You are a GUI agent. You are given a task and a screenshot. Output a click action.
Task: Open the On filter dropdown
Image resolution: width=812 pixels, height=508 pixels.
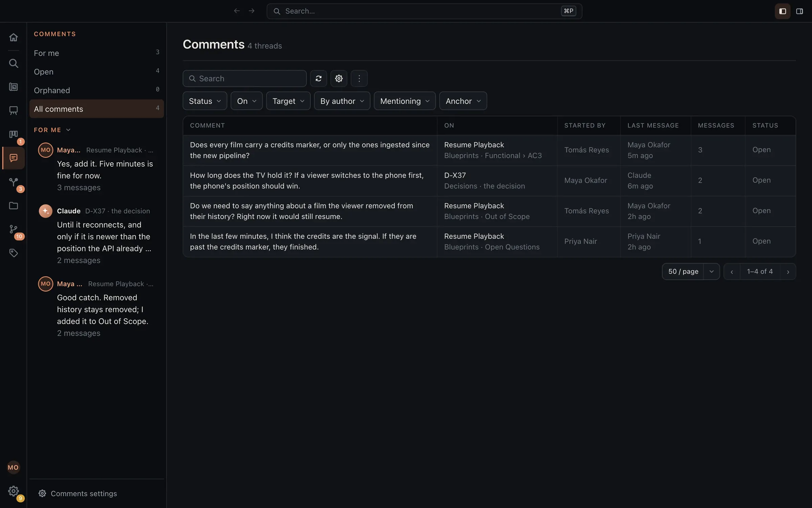pyautogui.click(x=246, y=101)
